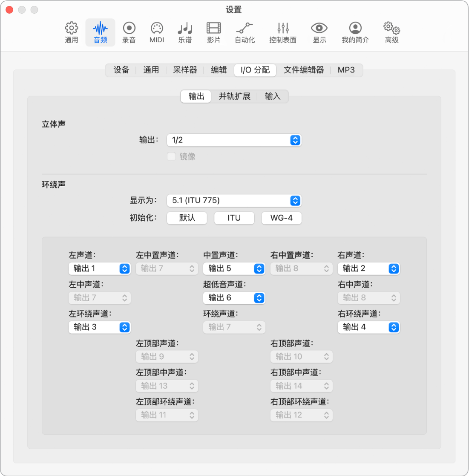Open the 自动化 automation settings icon
The width and height of the screenshot is (469, 476).
245,32
